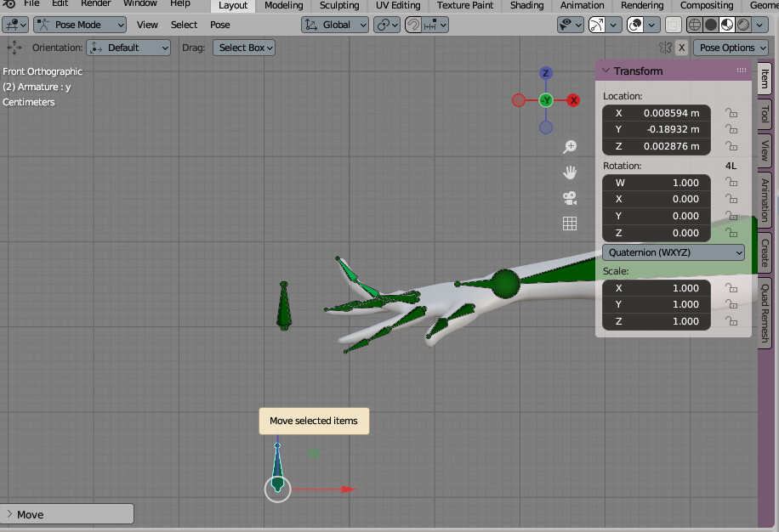Open Orientation Default dropdown

click(x=128, y=48)
